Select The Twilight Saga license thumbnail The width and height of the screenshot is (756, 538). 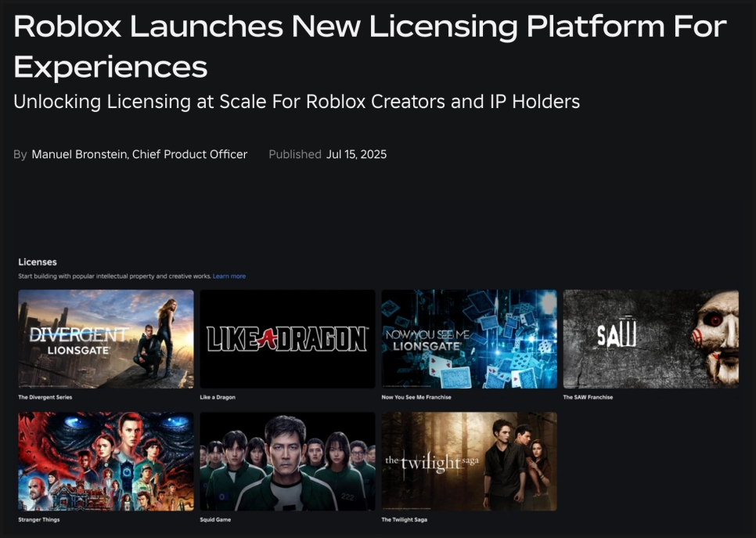tap(469, 461)
